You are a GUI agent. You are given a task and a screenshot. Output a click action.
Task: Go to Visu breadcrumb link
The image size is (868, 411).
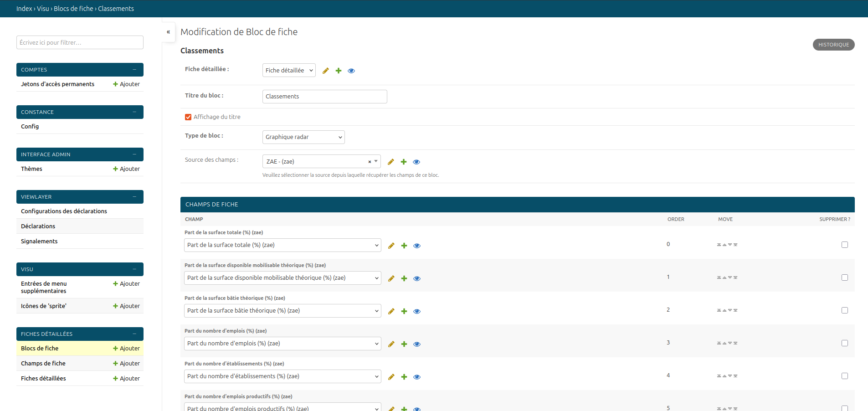pos(43,9)
